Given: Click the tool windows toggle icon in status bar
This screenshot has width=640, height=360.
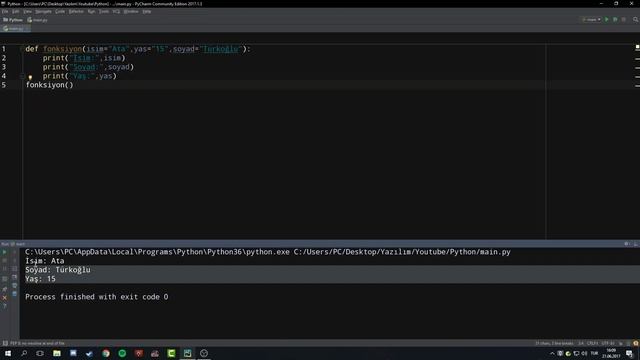Looking at the screenshot, I should [x=5, y=343].
